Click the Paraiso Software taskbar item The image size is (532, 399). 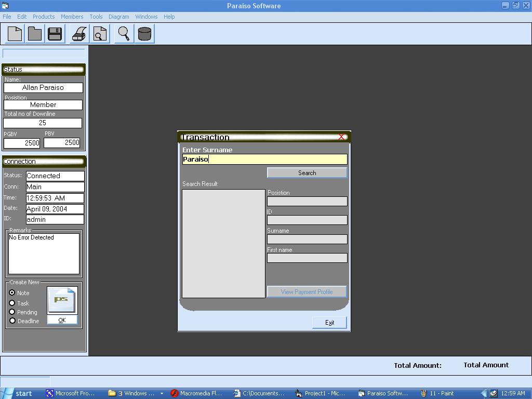pos(383,394)
